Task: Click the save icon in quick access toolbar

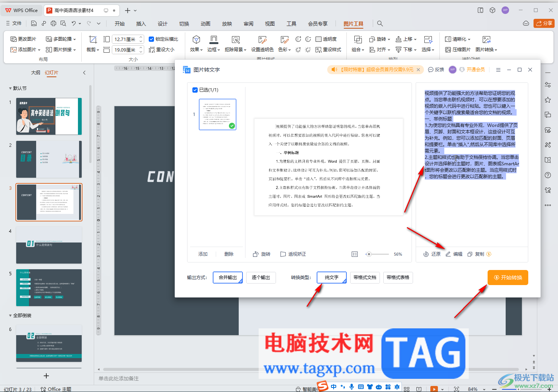Action: 34,23
